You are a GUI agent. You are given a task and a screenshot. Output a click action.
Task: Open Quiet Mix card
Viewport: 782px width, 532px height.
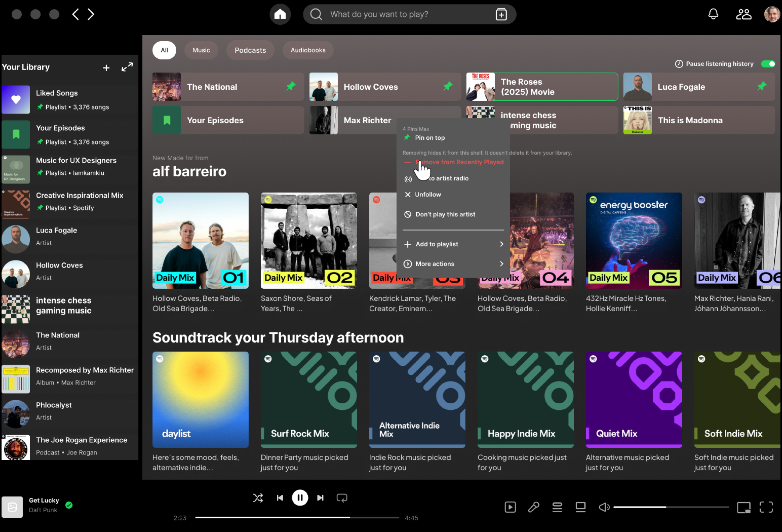pos(633,400)
